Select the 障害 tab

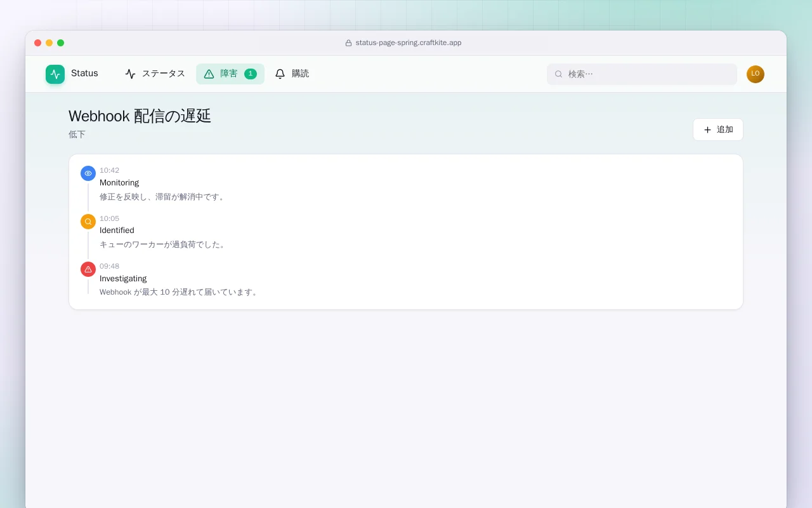(230, 74)
